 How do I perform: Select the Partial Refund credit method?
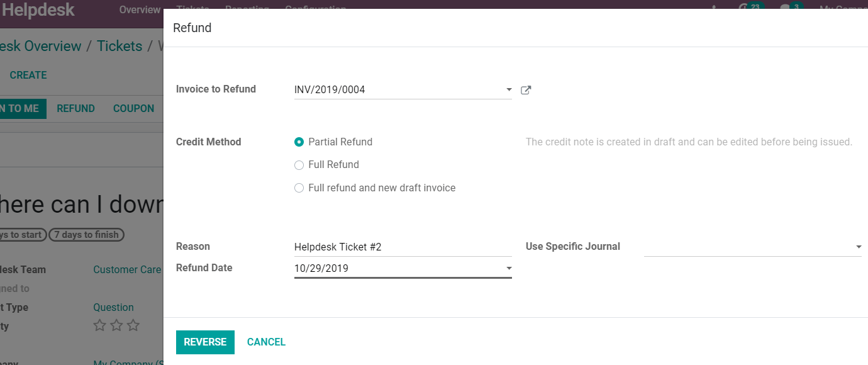299,142
